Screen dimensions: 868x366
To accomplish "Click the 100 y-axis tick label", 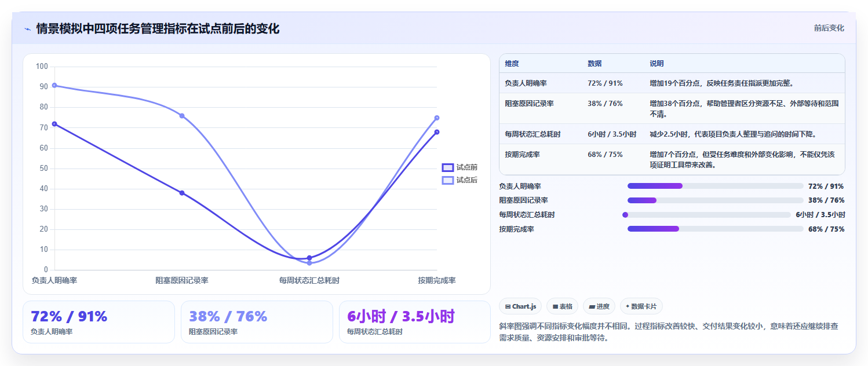I will [42, 67].
